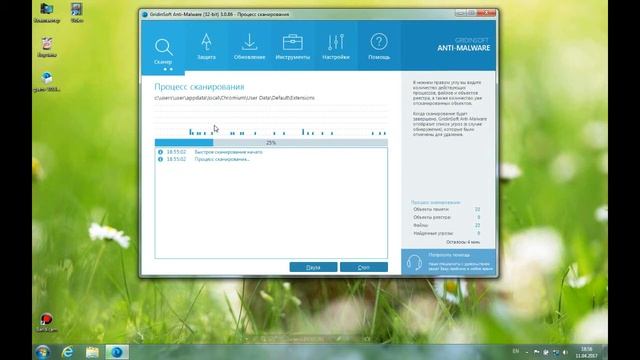Click the EN language indicator
Screen dimensions: 640x360
click(516, 351)
